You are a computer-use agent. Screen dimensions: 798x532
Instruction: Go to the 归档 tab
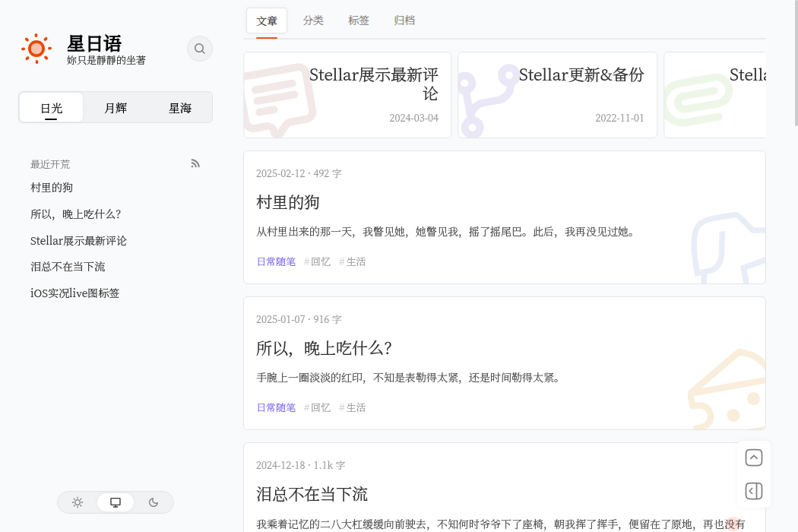pos(404,21)
